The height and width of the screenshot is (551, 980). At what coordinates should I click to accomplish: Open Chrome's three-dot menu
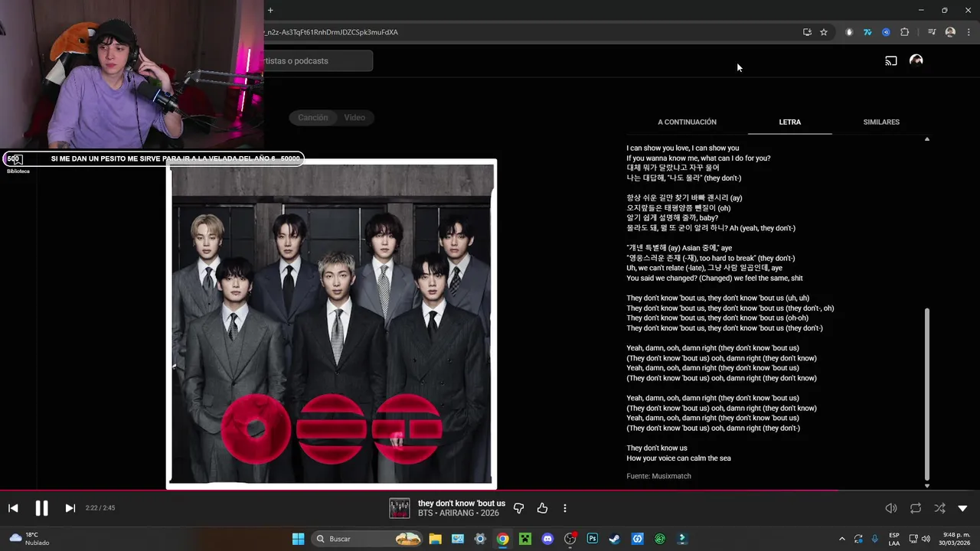pos(969,32)
